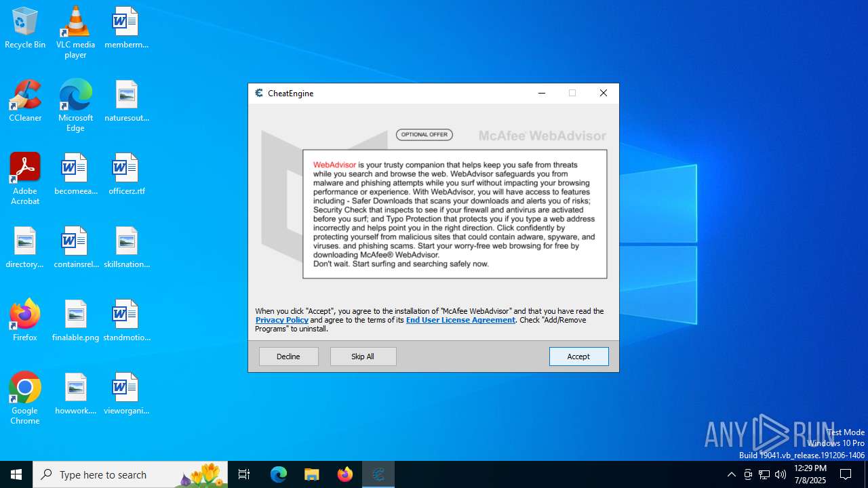Open the End User License Agreement link
This screenshot has width=868, height=488.
click(460, 320)
